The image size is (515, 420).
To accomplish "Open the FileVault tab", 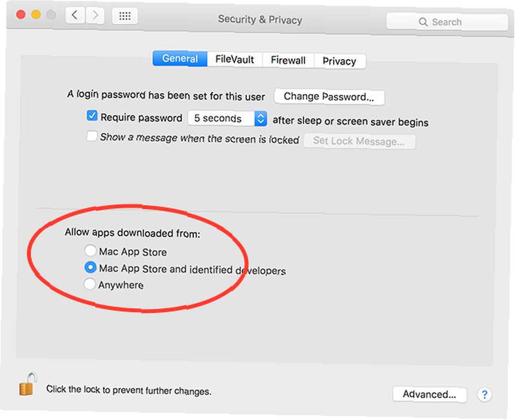I will (x=234, y=59).
